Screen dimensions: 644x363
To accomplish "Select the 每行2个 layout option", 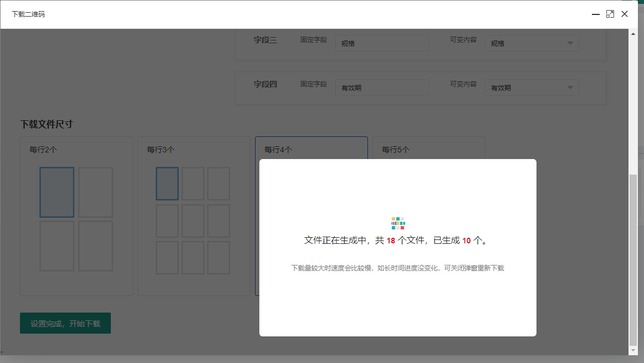I will 76,216.
